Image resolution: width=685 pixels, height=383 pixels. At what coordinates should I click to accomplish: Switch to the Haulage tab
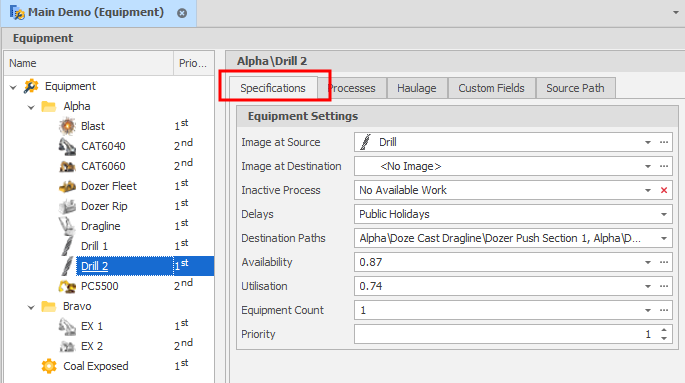[417, 88]
